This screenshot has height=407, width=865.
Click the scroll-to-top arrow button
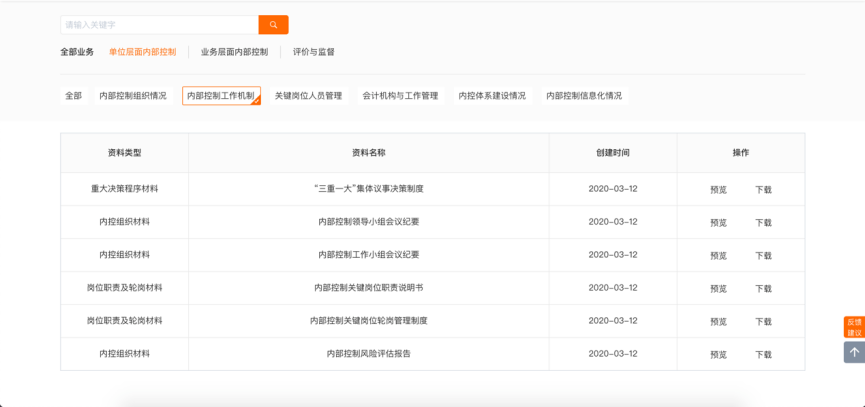point(854,352)
